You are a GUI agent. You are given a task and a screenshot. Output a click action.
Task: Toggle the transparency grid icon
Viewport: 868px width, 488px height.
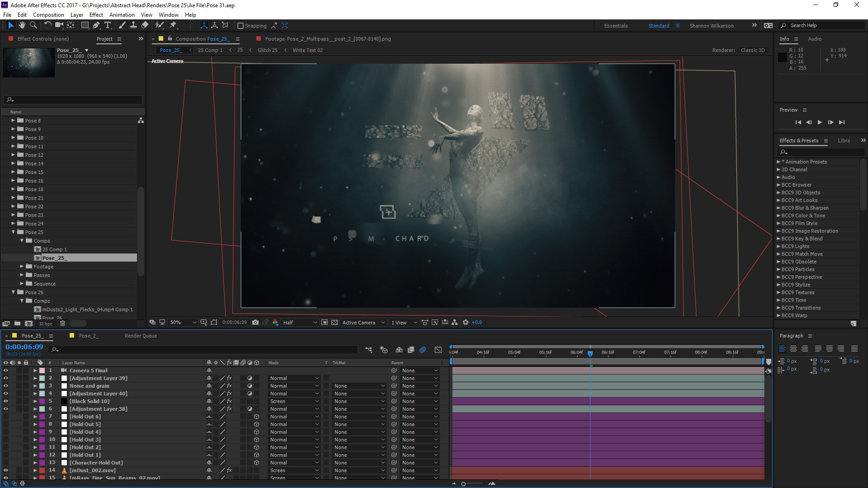[x=335, y=322]
